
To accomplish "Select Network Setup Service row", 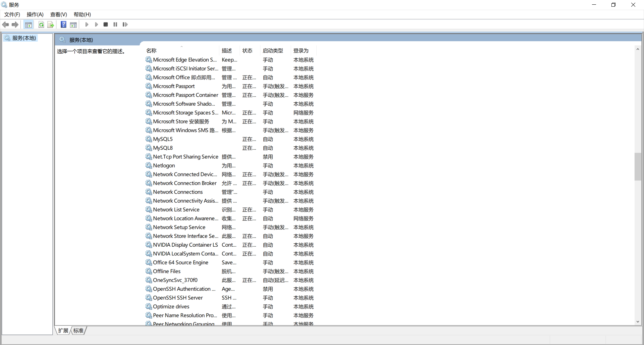I will 230,227.
